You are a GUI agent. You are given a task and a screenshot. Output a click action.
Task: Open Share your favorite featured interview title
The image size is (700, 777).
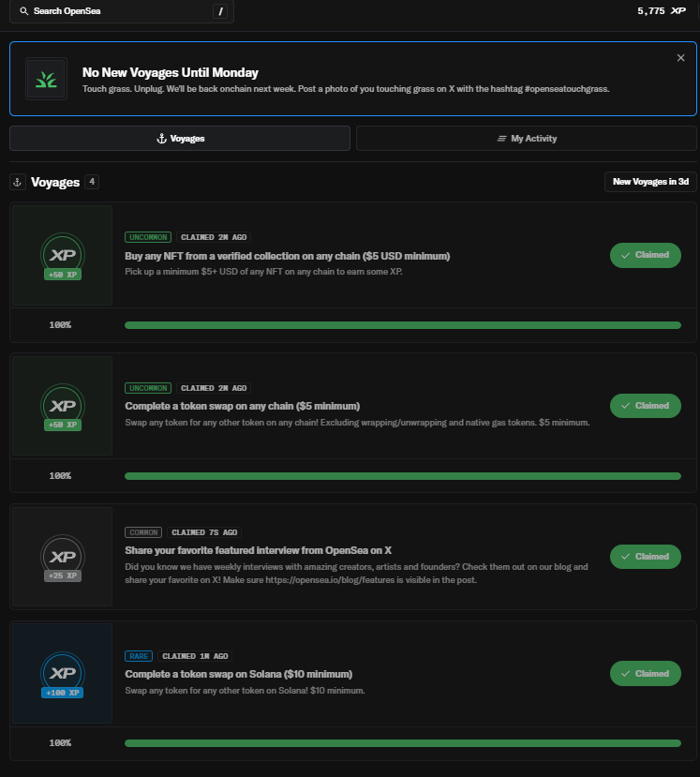(x=258, y=550)
